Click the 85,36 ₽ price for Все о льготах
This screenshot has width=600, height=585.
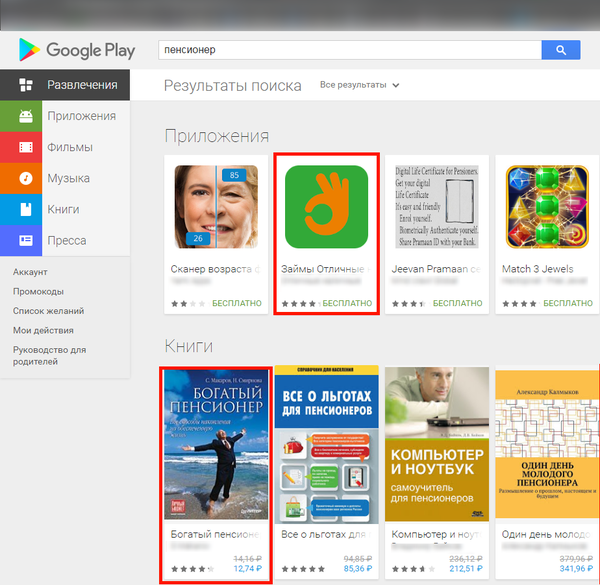tap(358, 570)
